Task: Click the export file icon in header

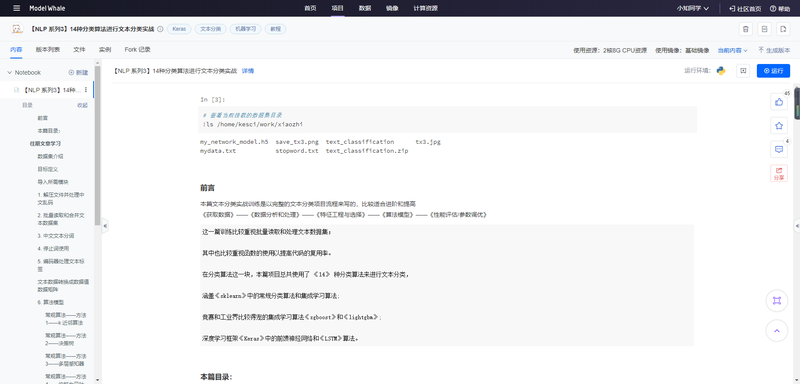Action: coord(783,29)
